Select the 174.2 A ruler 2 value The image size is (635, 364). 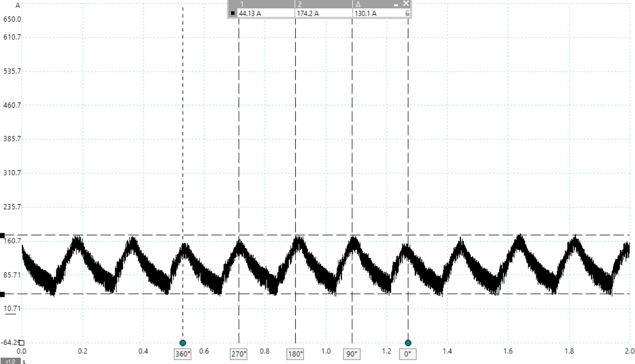(x=307, y=13)
